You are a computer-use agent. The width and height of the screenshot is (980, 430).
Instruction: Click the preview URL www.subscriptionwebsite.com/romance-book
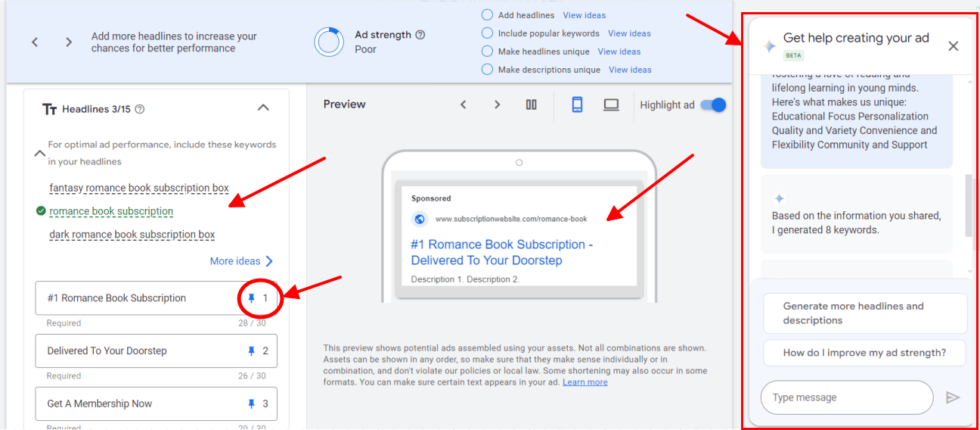pyautogui.click(x=510, y=220)
